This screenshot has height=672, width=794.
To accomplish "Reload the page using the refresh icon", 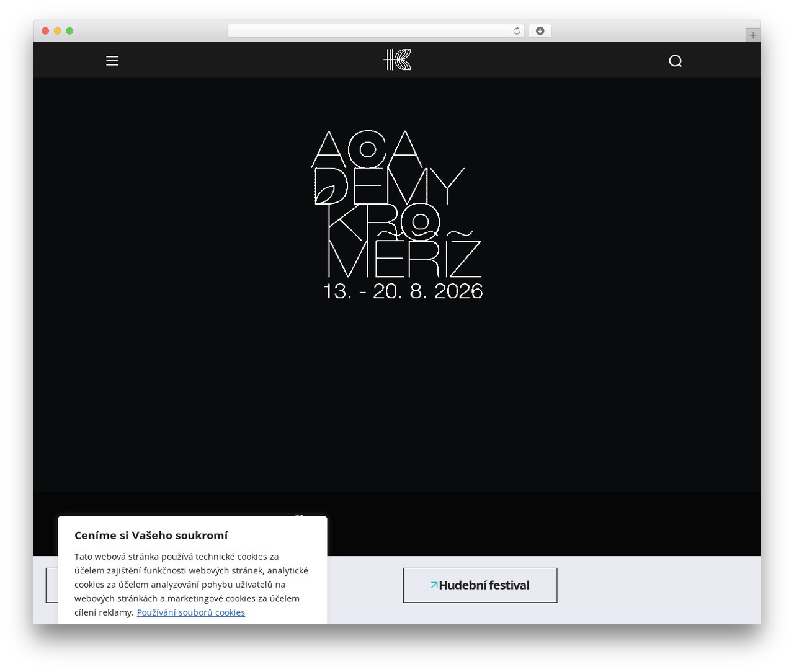I will coord(517,31).
